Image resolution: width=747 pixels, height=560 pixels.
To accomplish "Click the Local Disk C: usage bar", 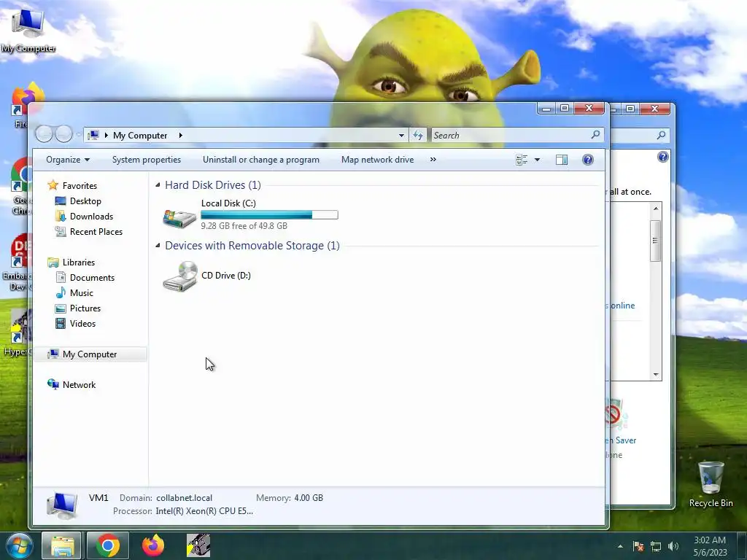I will [270, 215].
